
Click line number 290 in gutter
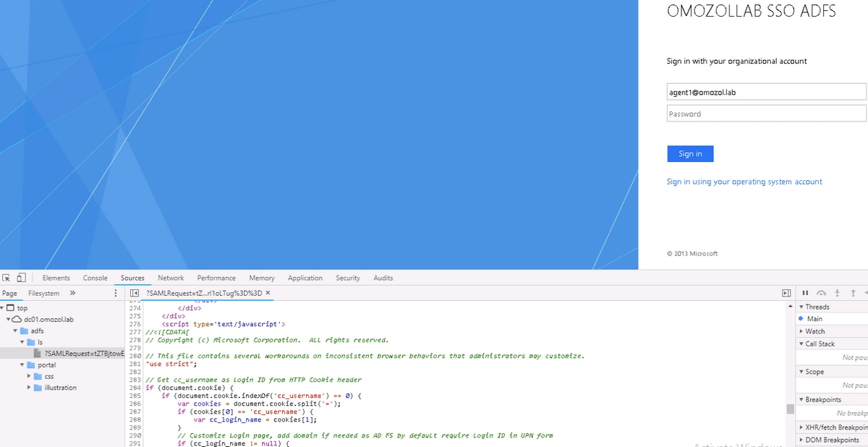tap(135, 435)
